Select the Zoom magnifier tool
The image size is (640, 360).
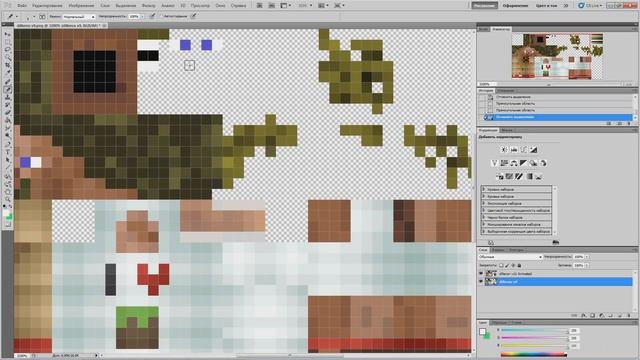[7, 200]
